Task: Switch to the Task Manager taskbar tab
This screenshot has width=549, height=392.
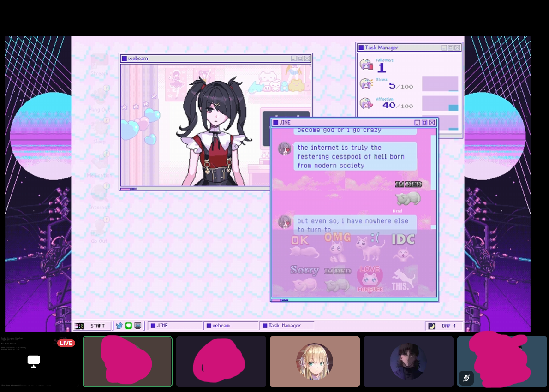Action: pos(287,326)
